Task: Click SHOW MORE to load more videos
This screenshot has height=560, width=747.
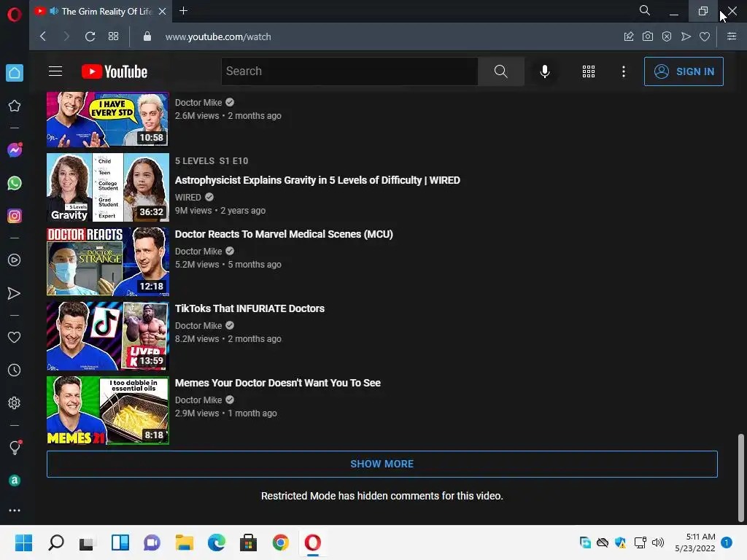Action: tap(382, 464)
